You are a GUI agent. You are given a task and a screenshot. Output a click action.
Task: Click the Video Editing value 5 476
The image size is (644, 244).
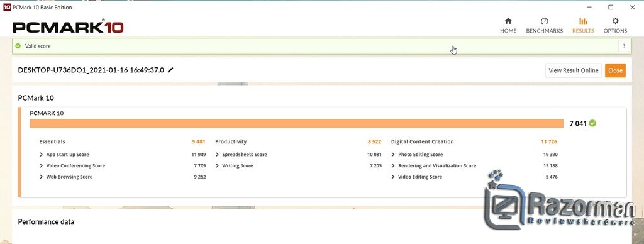click(x=552, y=177)
